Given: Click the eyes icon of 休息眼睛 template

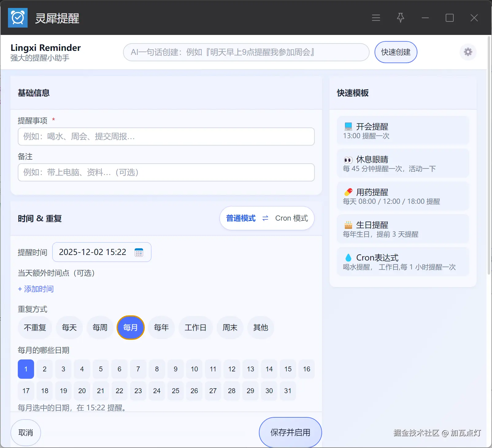Looking at the screenshot, I should pos(348,160).
